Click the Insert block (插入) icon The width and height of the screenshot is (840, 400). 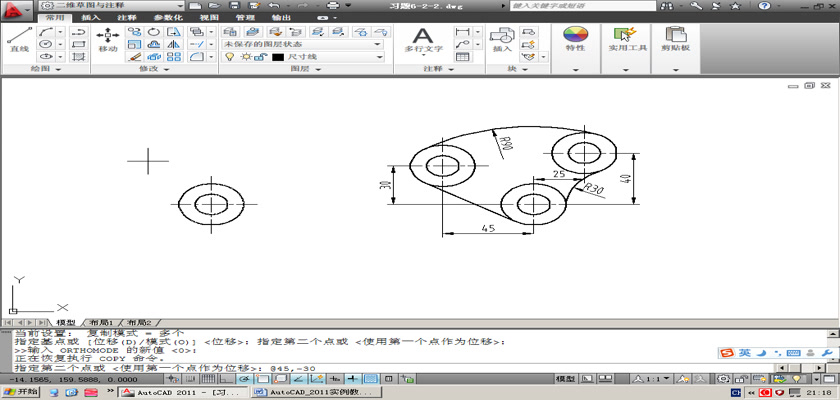pos(502,38)
